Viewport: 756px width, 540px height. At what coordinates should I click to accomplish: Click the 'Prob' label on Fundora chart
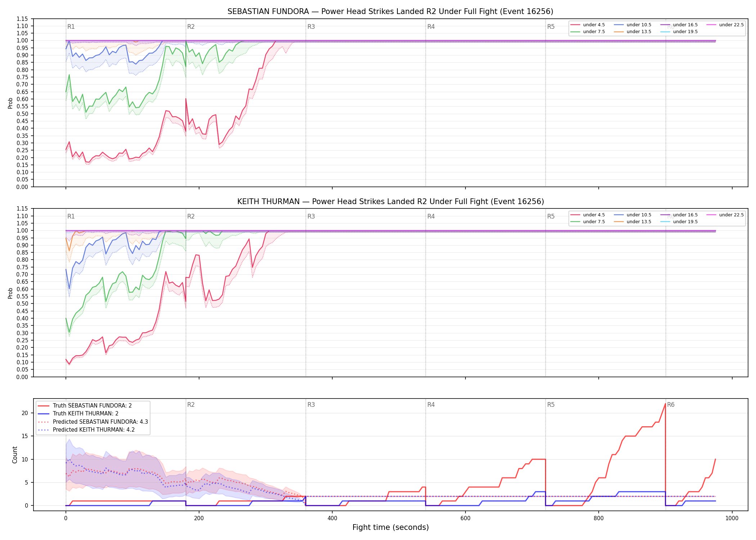tap(10, 103)
